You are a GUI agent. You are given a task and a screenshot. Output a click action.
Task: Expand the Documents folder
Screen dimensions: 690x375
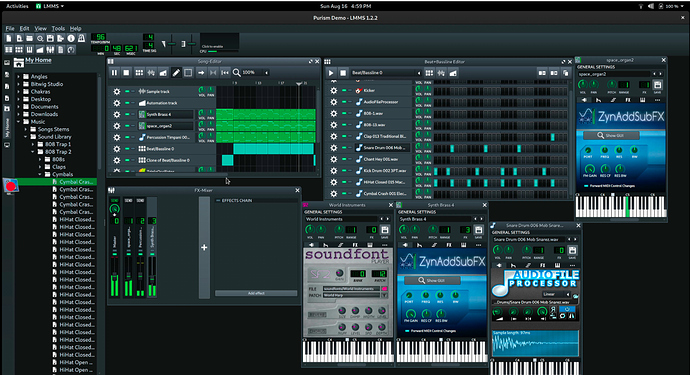18,107
